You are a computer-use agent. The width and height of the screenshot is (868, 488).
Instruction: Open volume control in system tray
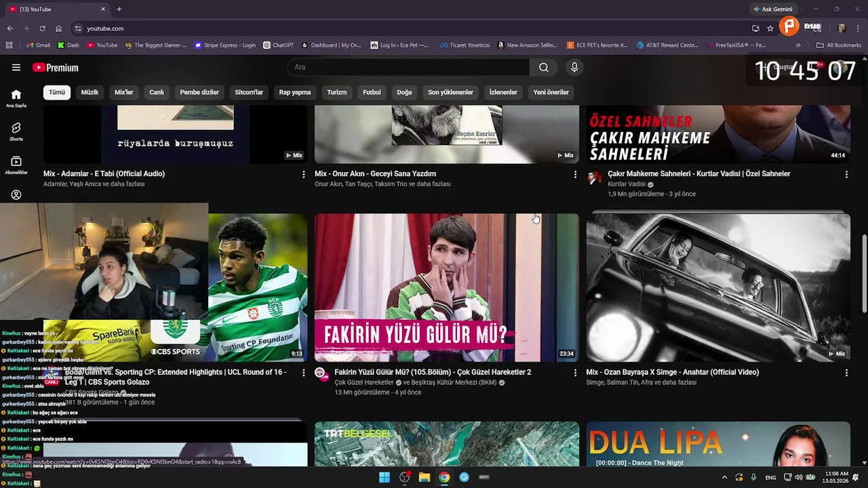(798, 477)
